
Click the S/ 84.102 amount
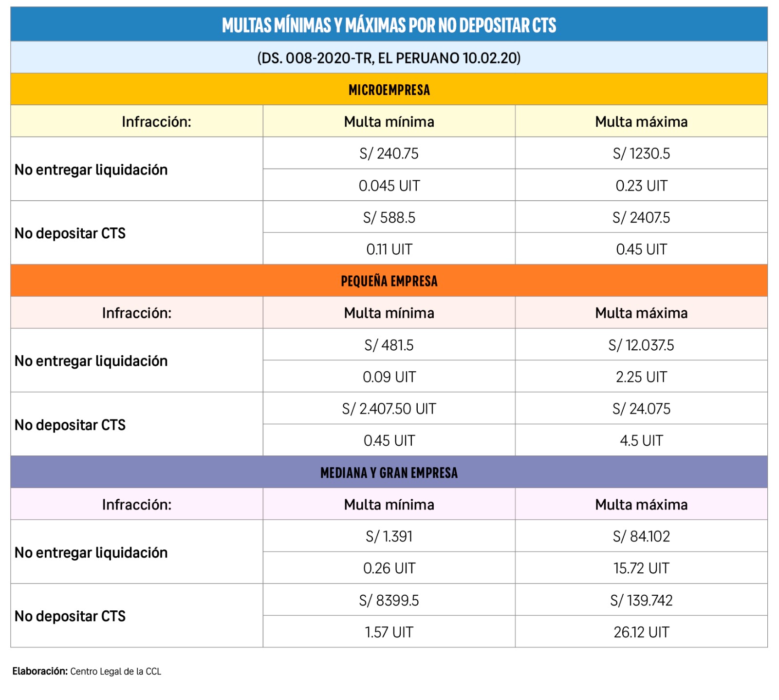(x=641, y=536)
